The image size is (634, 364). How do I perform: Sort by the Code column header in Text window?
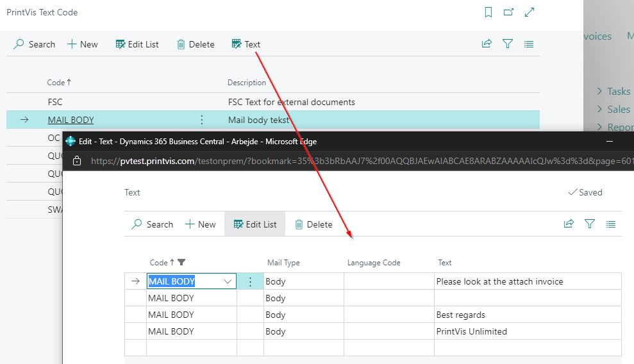point(159,262)
